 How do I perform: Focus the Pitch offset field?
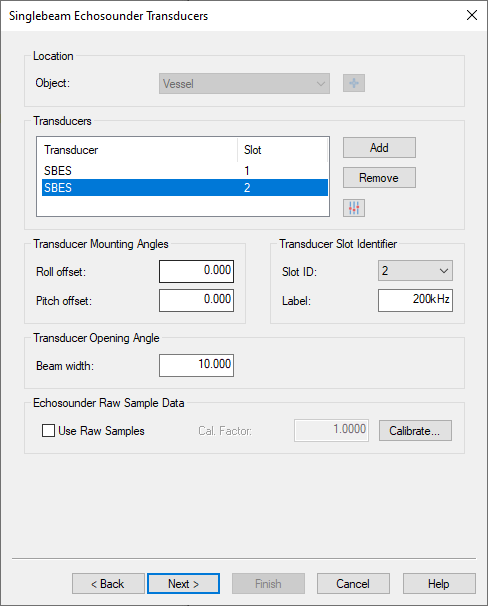(x=196, y=300)
